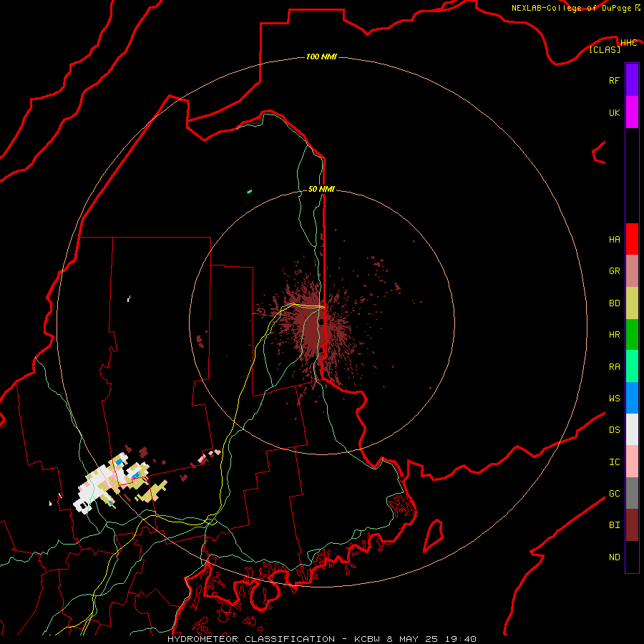644x644 pixels.
Task: Click the 50 NMI range ring label
Action: [321, 189]
